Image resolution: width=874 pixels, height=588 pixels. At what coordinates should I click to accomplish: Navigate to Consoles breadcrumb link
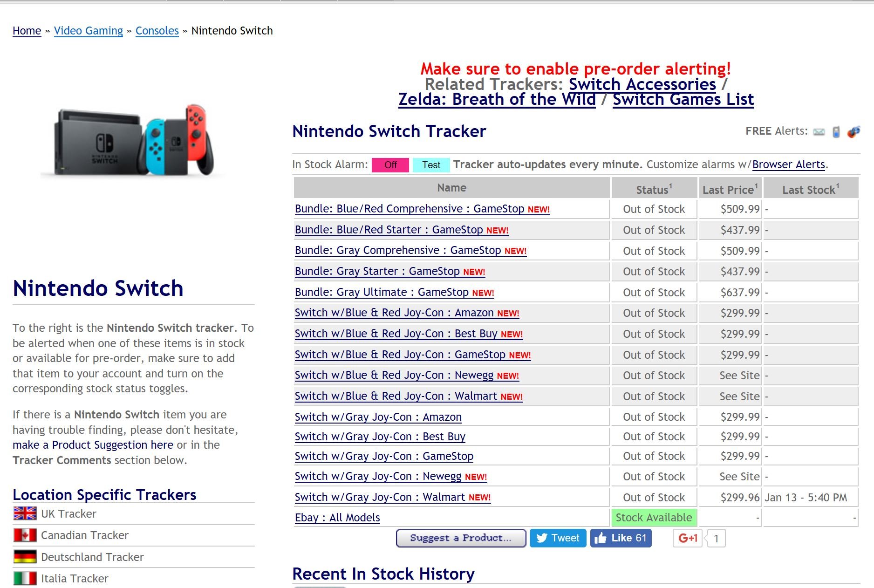pos(157,31)
